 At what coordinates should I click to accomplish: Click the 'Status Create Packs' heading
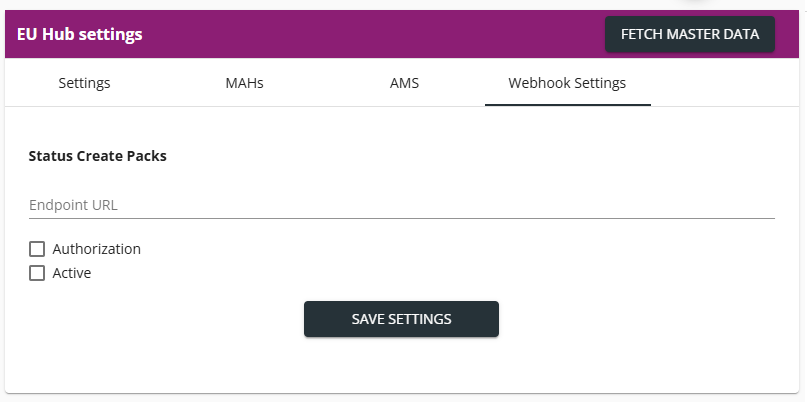98,156
